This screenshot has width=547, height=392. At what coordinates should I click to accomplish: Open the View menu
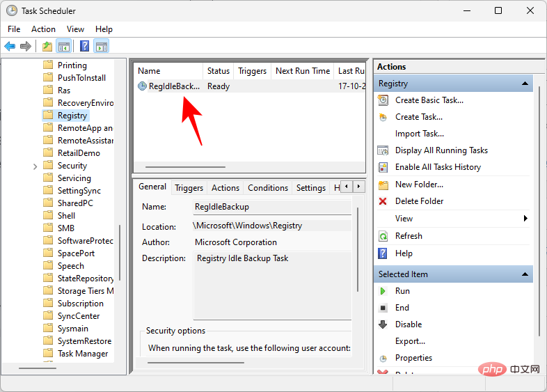click(75, 29)
